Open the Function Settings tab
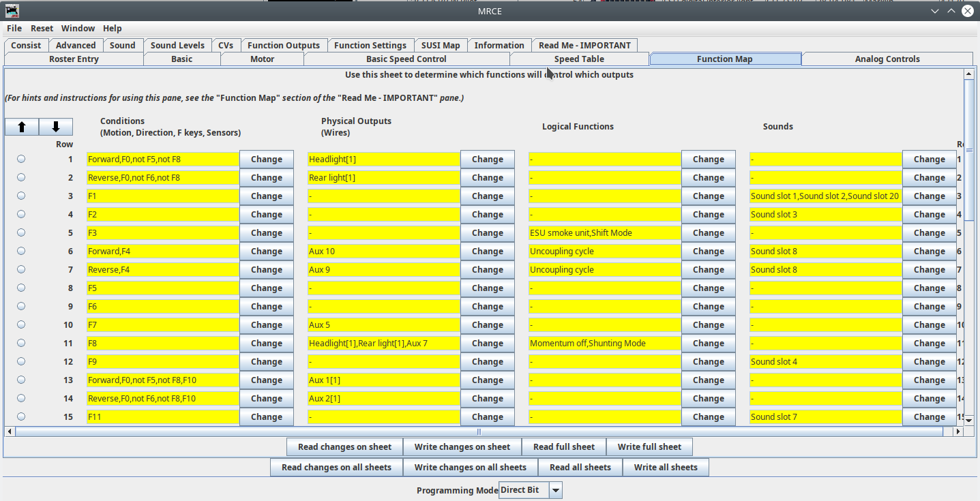The image size is (980, 501). point(370,46)
